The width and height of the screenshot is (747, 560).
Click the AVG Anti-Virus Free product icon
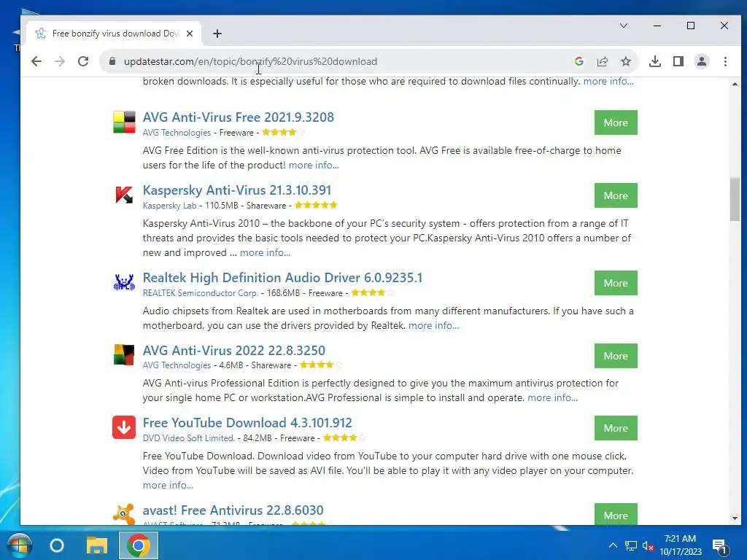click(x=124, y=122)
